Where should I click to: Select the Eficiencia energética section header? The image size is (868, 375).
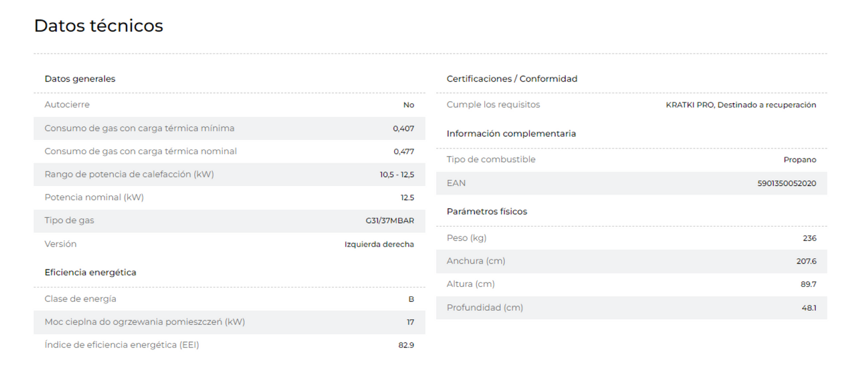coord(90,272)
